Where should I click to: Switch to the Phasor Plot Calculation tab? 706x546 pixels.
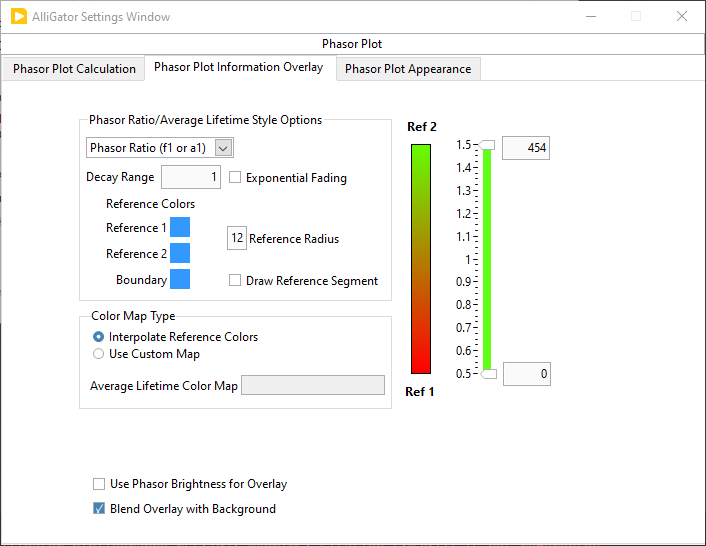[x=74, y=69]
